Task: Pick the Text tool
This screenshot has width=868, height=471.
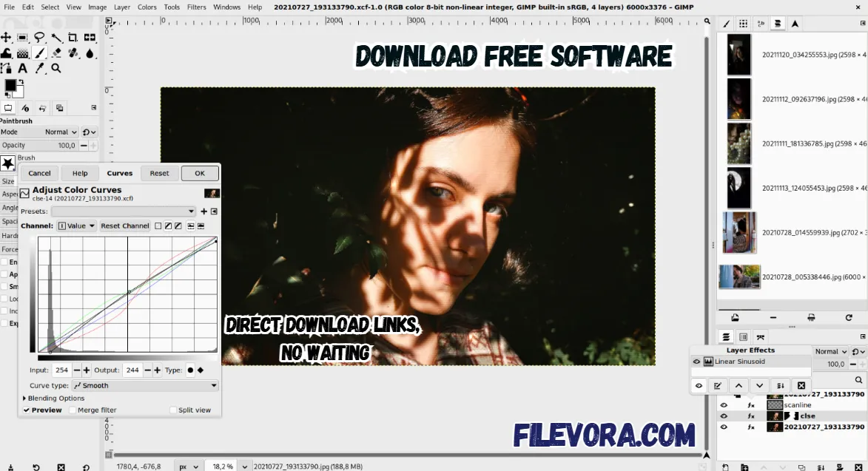Action: [x=22, y=68]
